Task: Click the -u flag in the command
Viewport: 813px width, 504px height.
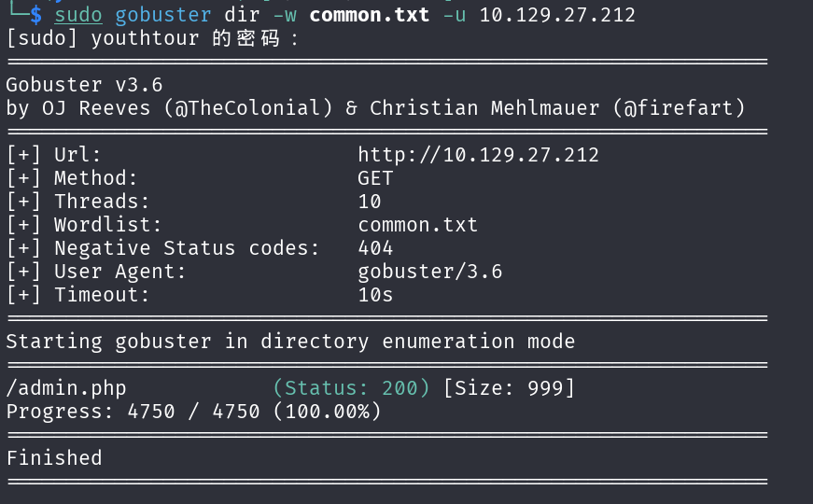Action: click(x=454, y=15)
